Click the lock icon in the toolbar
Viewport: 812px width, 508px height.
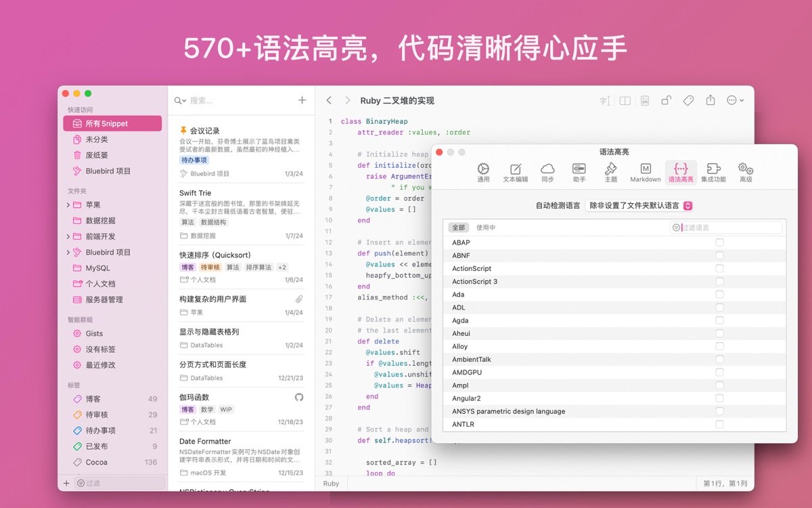click(667, 100)
